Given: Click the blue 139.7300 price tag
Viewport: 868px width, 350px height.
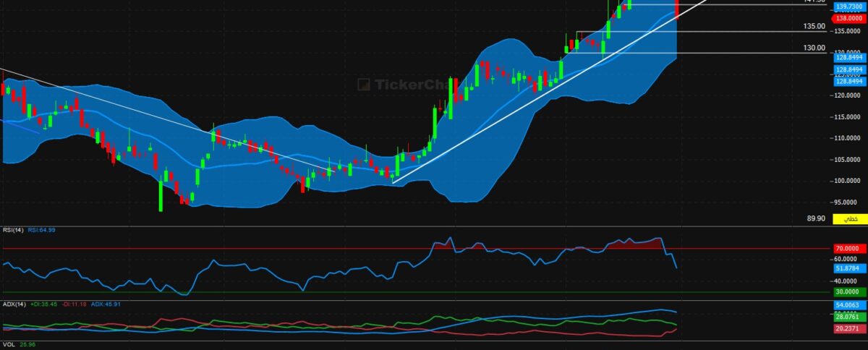Looking at the screenshot, I should tap(850, 7).
